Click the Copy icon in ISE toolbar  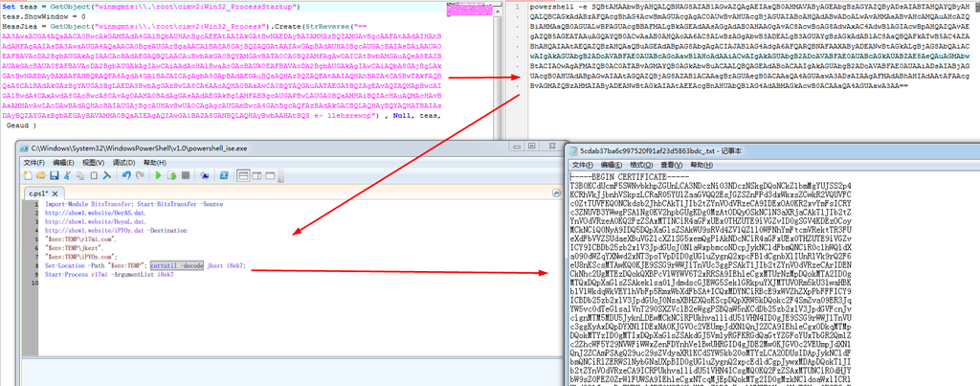80,175
